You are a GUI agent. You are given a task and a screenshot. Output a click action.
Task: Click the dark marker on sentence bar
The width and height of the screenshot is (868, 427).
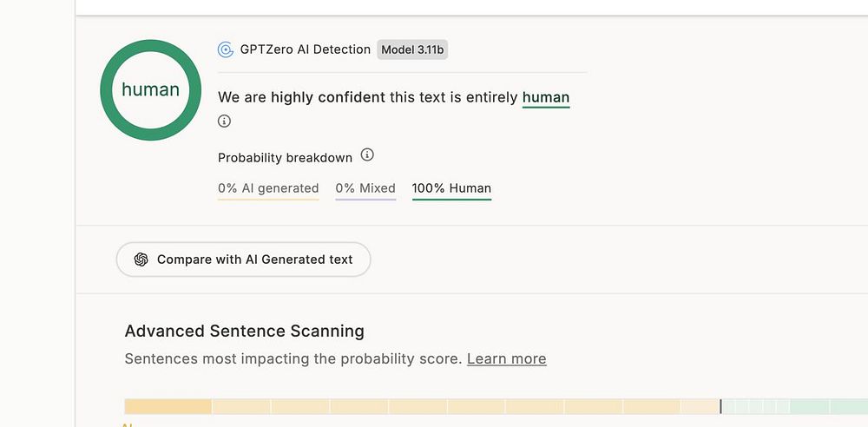(720, 406)
